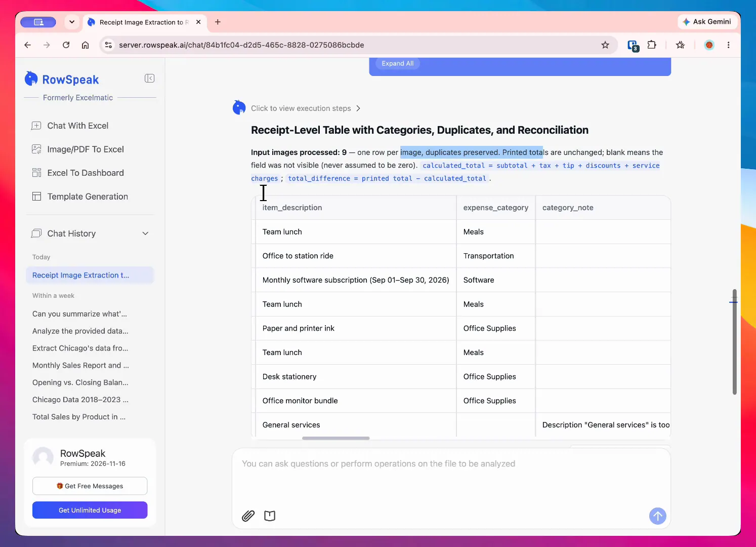The image size is (756, 547).
Task: Click the browser address bar URL
Action: (x=241, y=45)
